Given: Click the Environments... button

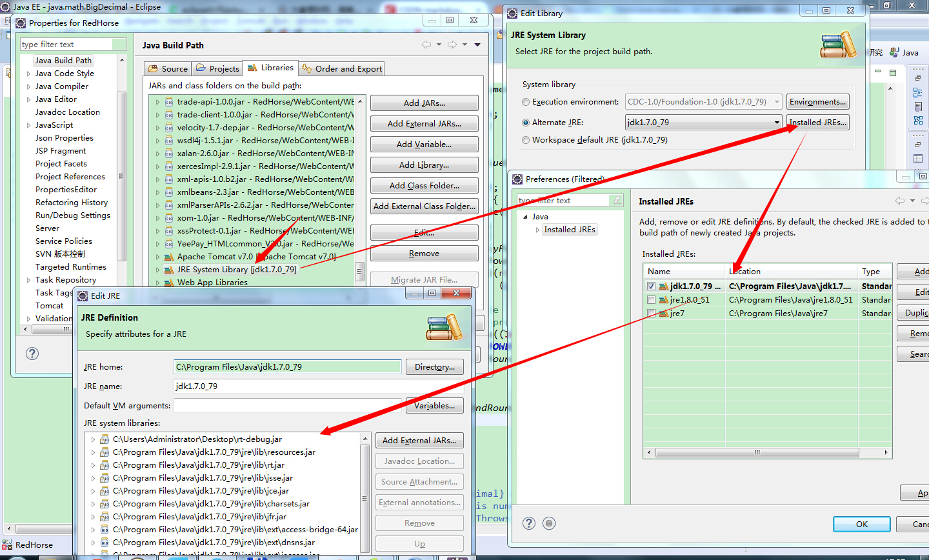Looking at the screenshot, I should [x=817, y=102].
